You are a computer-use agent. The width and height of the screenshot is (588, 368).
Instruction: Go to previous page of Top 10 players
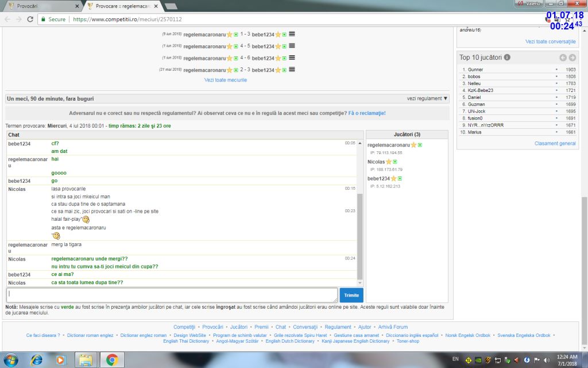tap(563, 57)
